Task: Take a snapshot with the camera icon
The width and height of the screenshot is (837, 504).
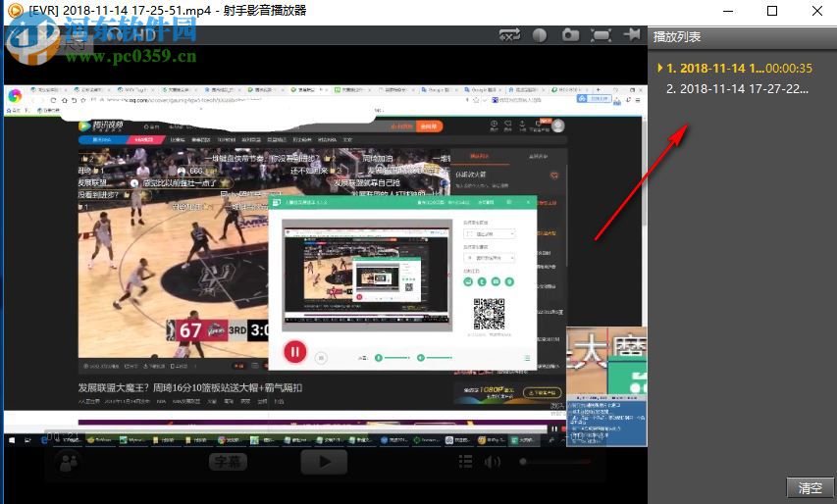Action: tap(570, 35)
